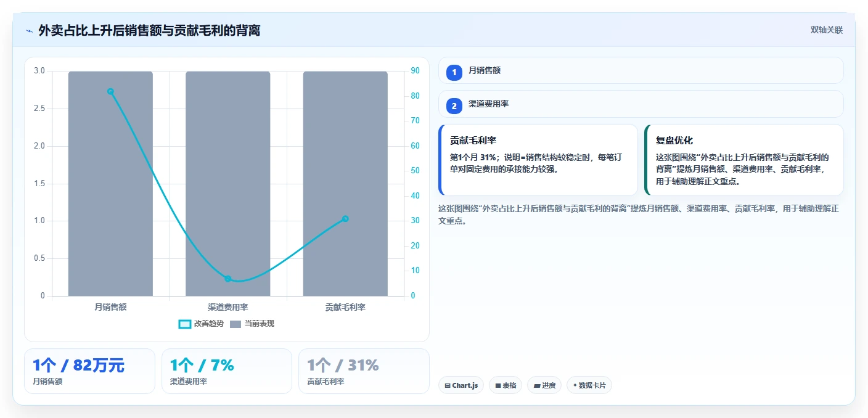Click the 数据卡片 tag
This screenshot has height=418, width=868.
(589, 385)
